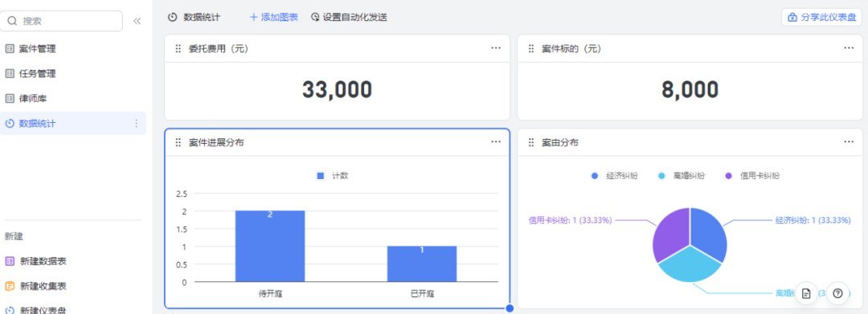Click drag handle of 案件标的 card
868x314 pixels.
531,49
